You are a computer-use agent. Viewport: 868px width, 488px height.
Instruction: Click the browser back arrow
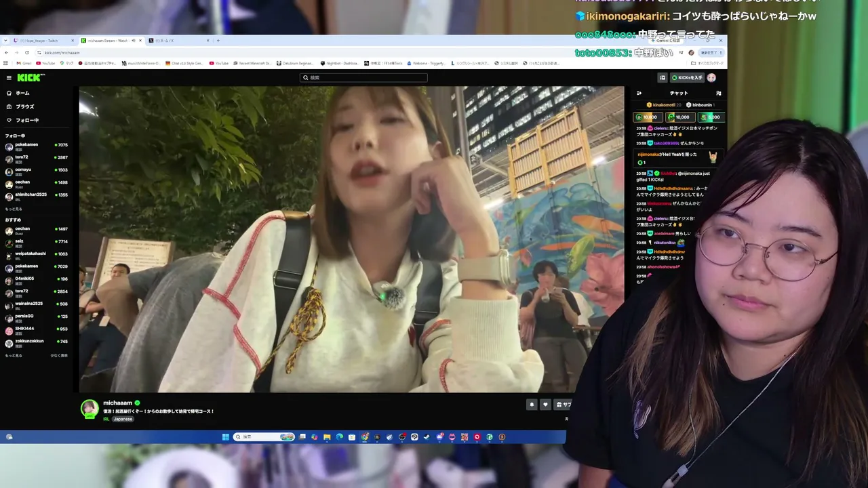coord(7,52)
